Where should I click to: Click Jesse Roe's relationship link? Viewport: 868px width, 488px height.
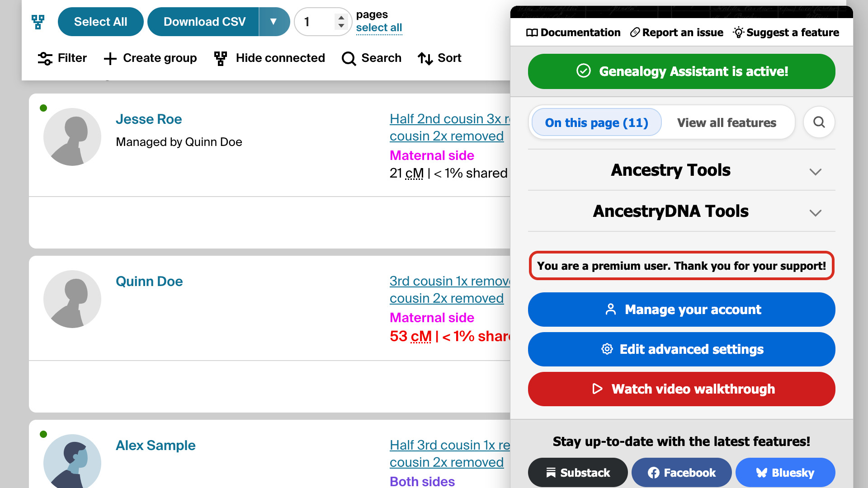(450, 127)
